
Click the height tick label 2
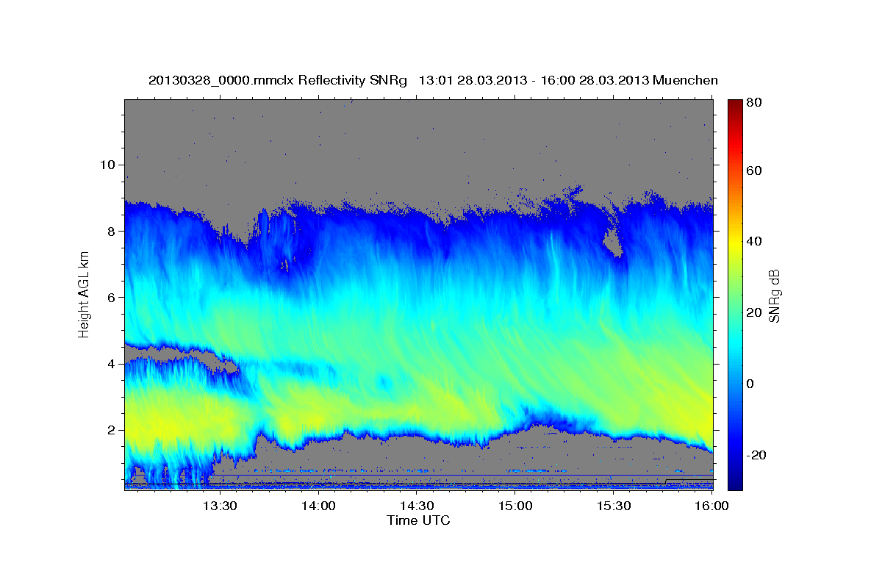(112, 430)
